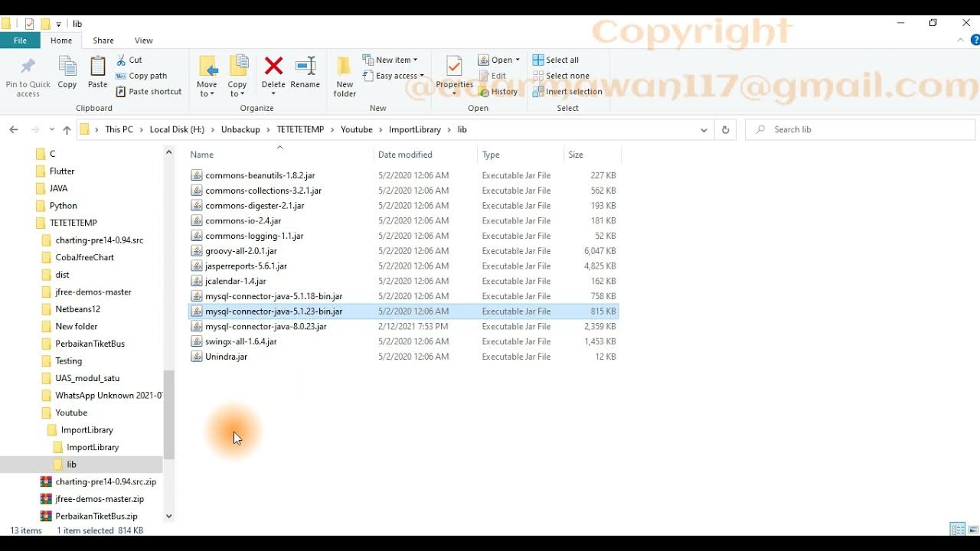Viewport: 980px width, 551px height.
Task: Select mysql-connector-java-8.0.23.jar
Action: click(266, 326)
